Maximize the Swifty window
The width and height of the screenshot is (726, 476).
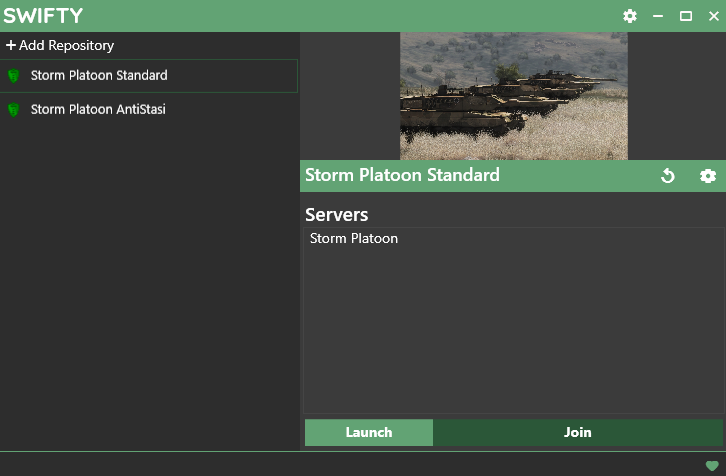(x=686, y=16)
